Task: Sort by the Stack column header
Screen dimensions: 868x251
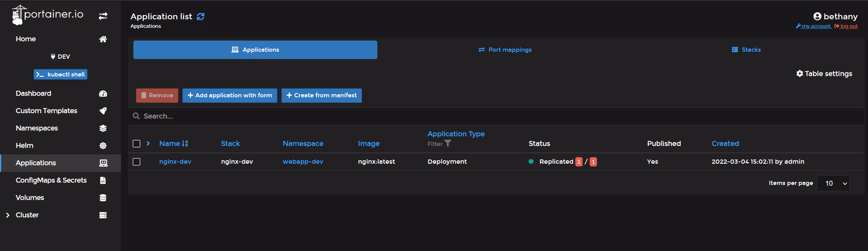Action: tap(230, 143)
